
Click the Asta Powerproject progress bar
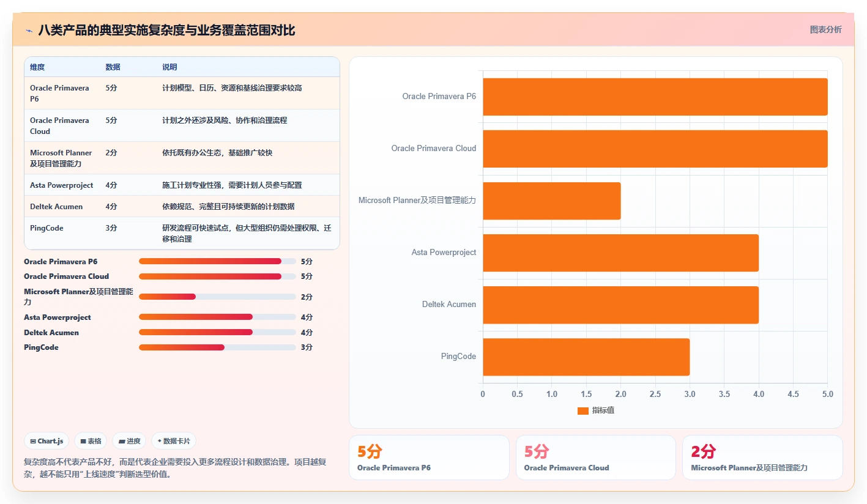[x=217, y=317]
